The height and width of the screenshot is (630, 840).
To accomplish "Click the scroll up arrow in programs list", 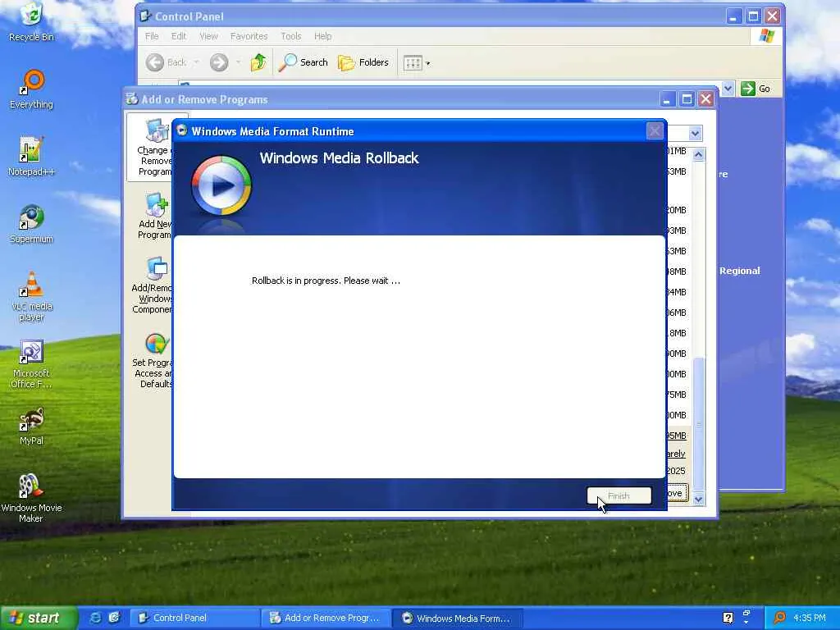I will click(x=698, y=155).
